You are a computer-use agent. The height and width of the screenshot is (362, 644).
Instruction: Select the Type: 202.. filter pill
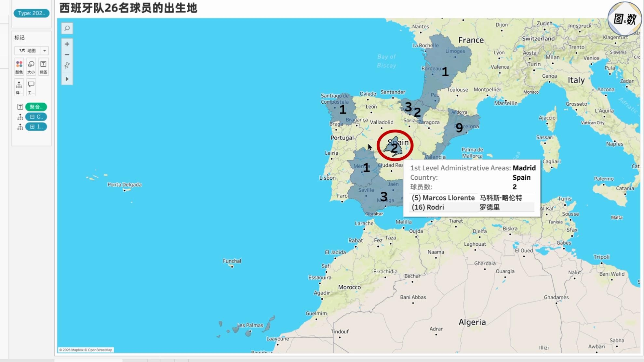tap(32, 13)
